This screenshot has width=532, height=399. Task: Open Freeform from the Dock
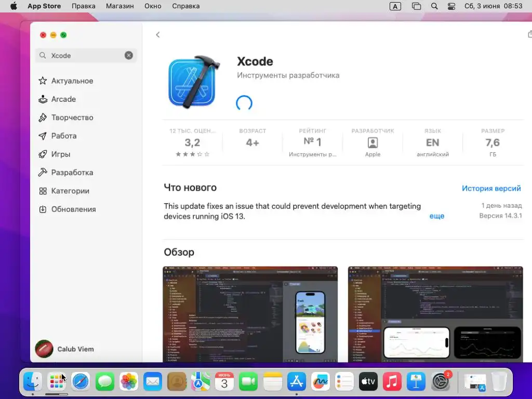320,381
